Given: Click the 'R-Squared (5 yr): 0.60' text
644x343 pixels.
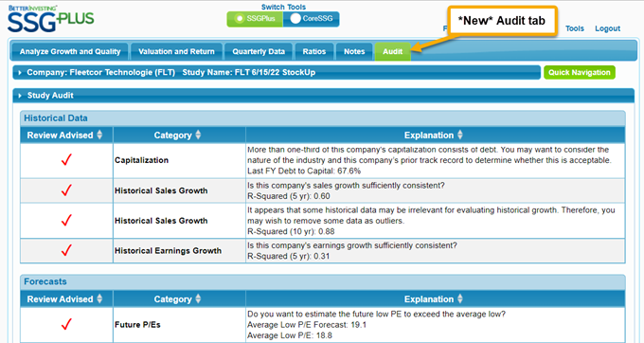Looking at the screenshot, I should [288, 196].
